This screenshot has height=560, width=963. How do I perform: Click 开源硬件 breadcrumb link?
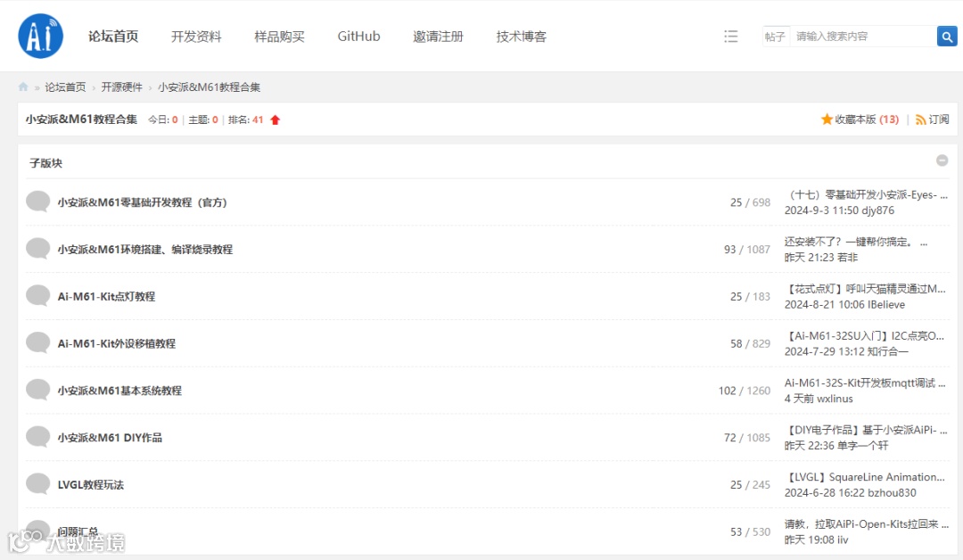coord(121,87)
